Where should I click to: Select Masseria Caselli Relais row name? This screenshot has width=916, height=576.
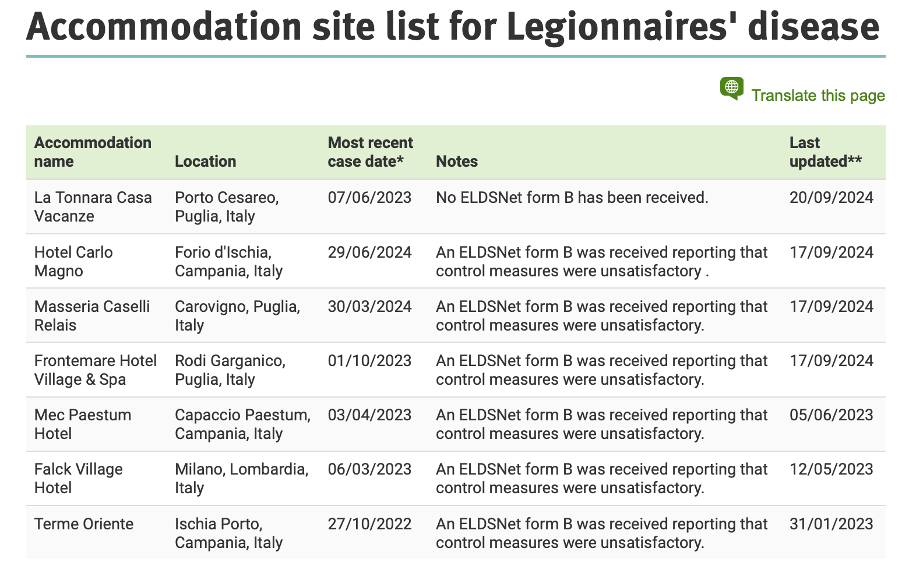pos(92,316)
